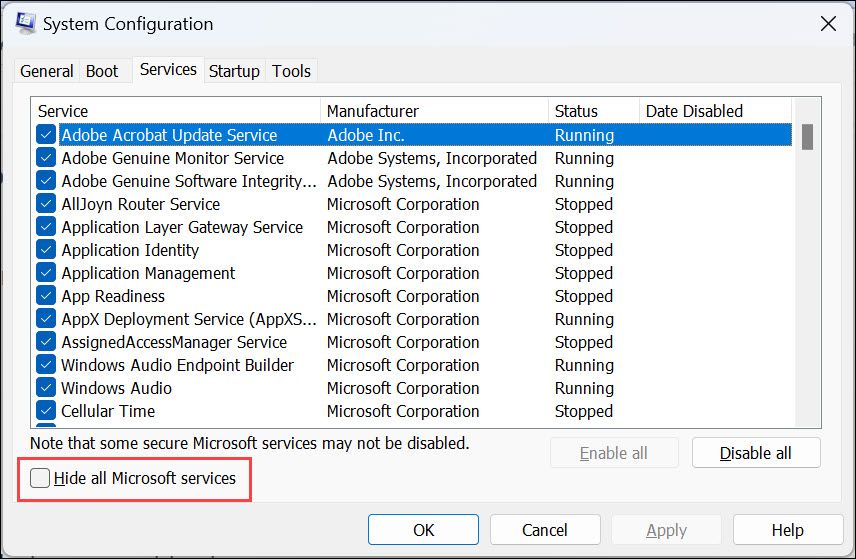Click the Cancel button
Image resolution: width=856 pixels, height=559 pixels.
pyautogui.click(x=545, y=530)
